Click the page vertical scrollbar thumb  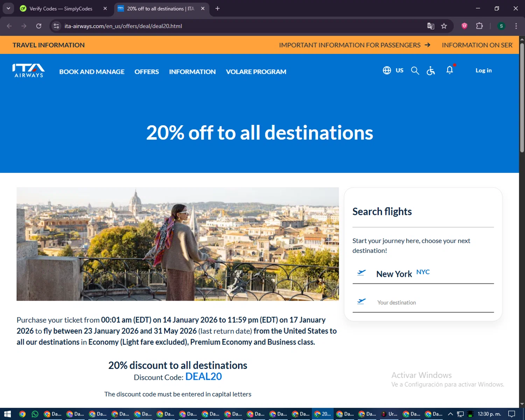[522, 98]
